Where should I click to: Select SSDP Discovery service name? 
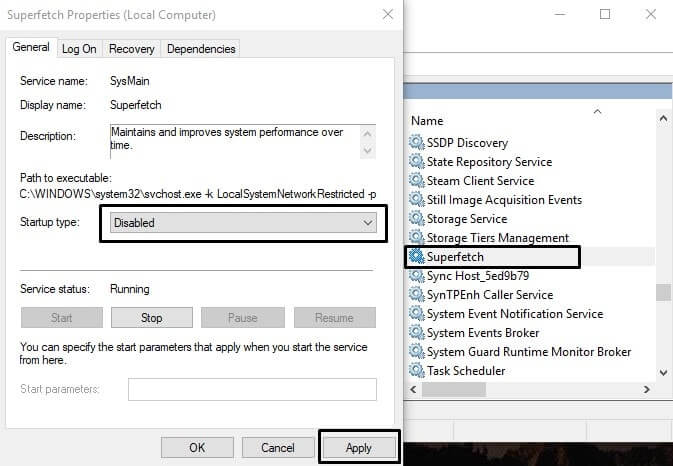467,142
